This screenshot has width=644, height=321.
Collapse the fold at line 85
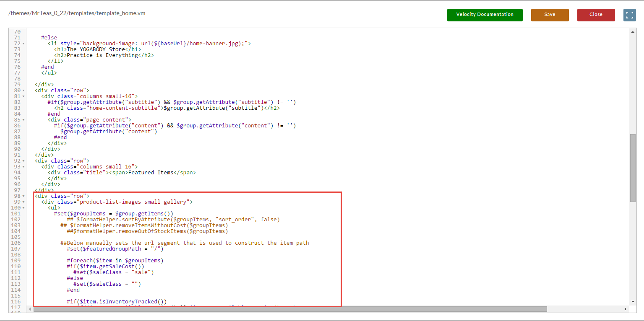(x=23, y=120)
